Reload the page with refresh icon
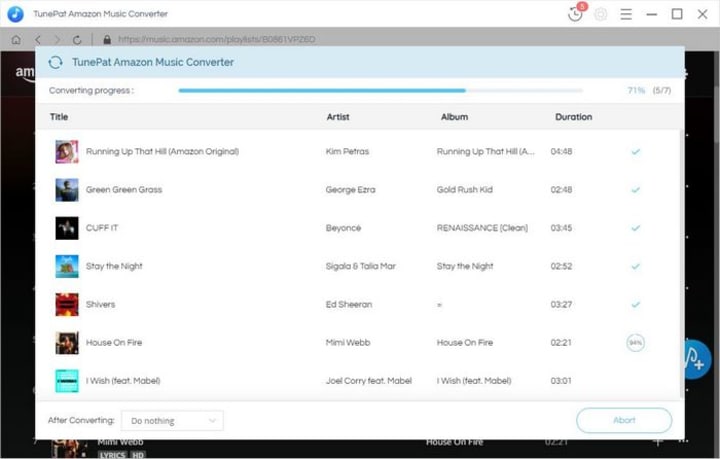The width and height of the screenshot is (720, 459). point(77,39)
